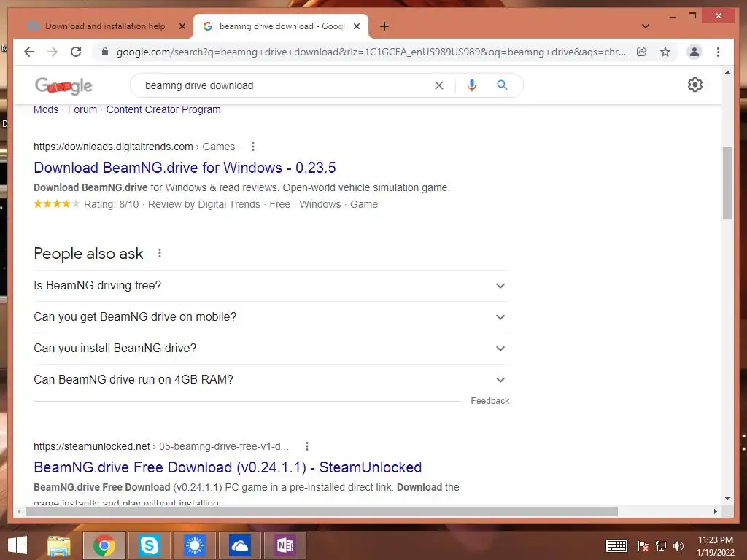Start voice search with the microphone icon
Screen dimensions: 747x560
click(472, 85)
